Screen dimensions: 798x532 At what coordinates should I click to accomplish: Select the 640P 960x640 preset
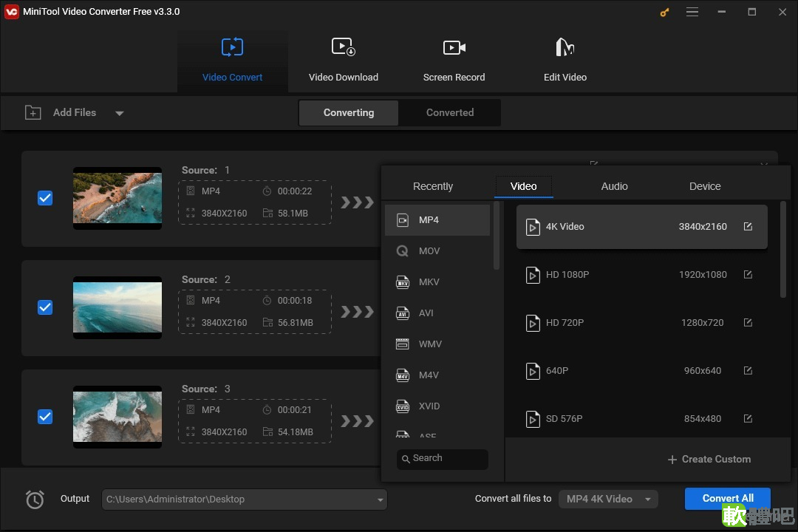pyautogui.click(x=642, y=371)
